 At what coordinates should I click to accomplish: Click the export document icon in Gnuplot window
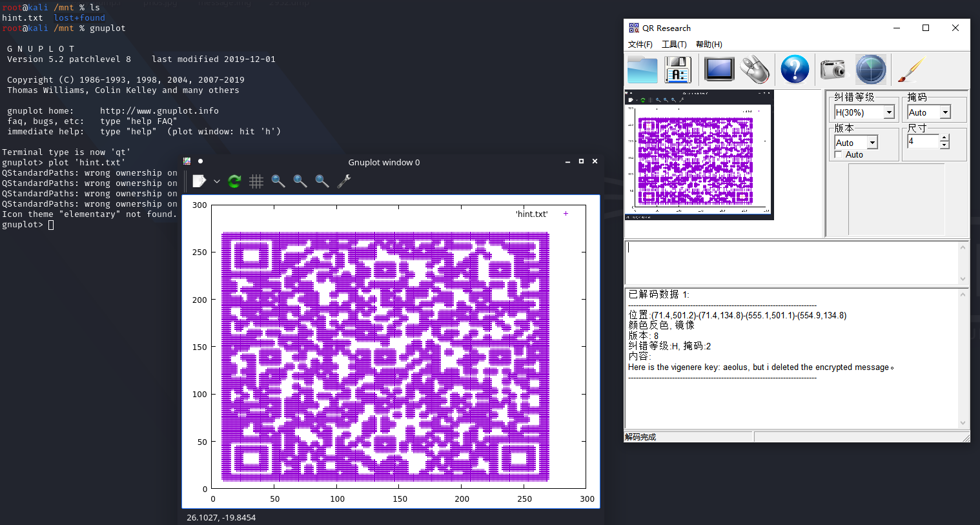pos(199,181)
